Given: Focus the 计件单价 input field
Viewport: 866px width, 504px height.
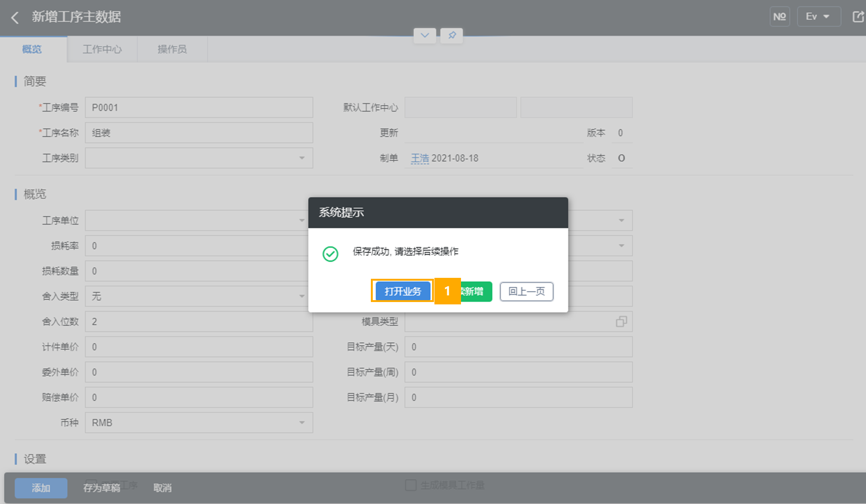Looking at the screenshot, I should (199, 347).
